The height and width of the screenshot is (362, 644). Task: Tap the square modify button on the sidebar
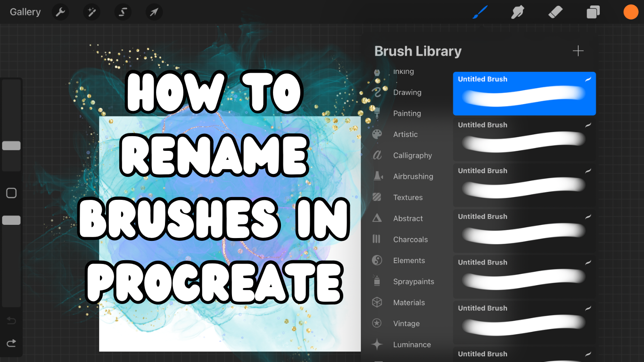[11, 193]
